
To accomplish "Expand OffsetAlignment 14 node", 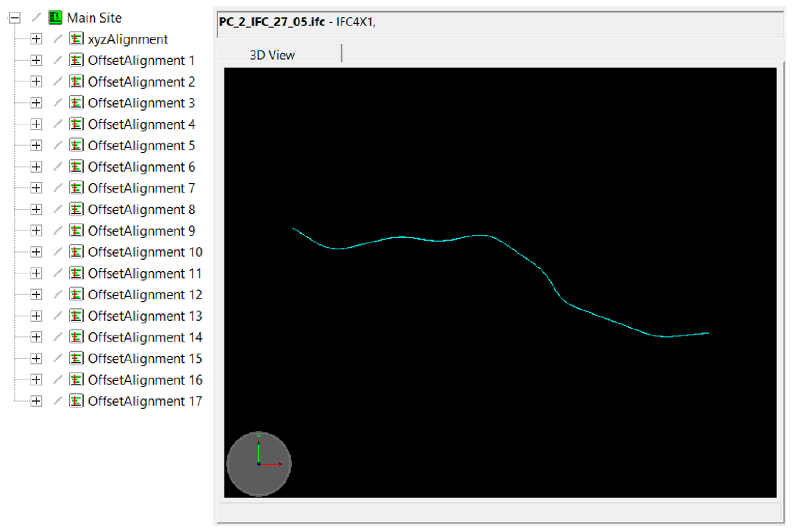I will pyautogui.click(x=36, y=337).
